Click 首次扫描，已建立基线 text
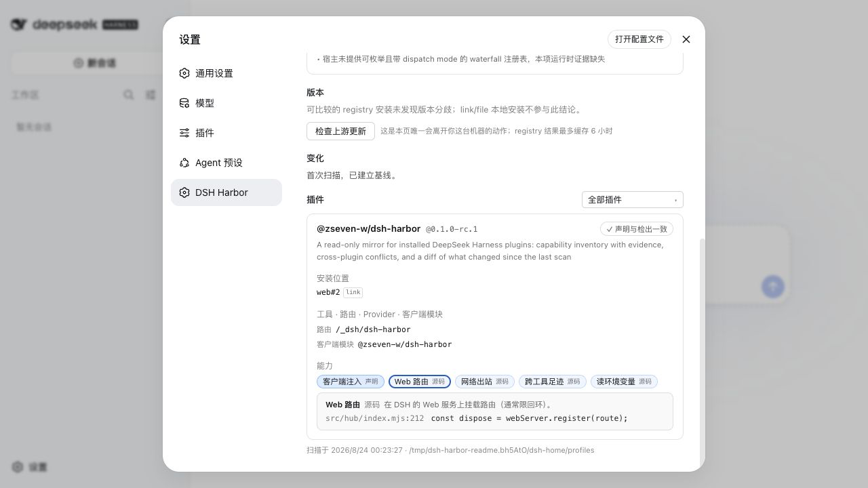868x488 pixels. tap(352, 176)
